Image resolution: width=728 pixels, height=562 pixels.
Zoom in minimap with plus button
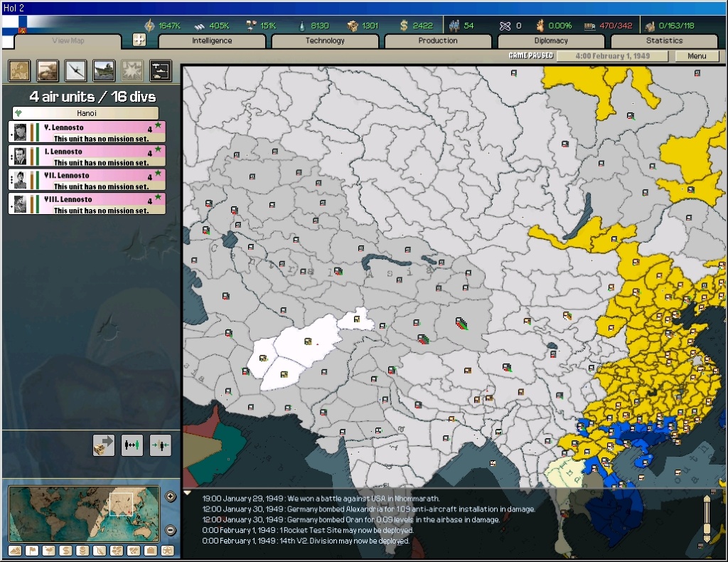(x=171, y=497)
